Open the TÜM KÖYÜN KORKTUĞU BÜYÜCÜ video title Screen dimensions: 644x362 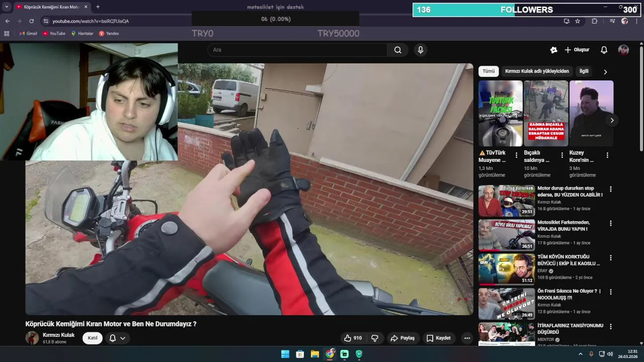pyautogui.click(x=569, y=260)
